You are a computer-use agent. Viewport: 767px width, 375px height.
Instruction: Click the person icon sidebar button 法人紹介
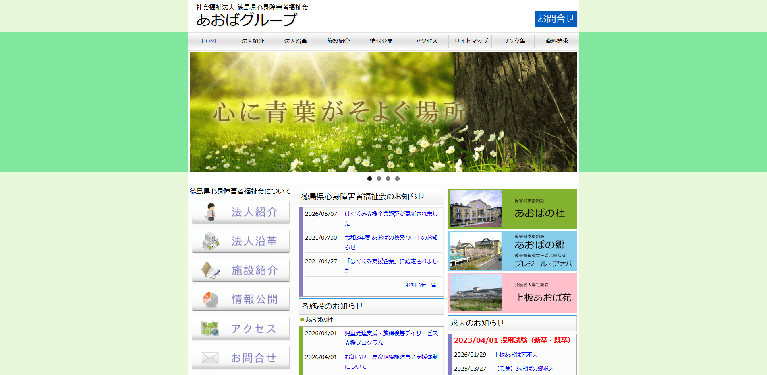point(241,212)
